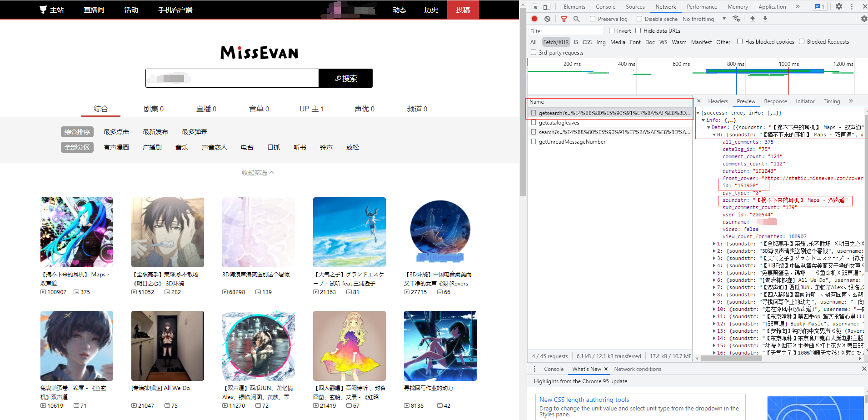This screenshot has width=868, height=420.
Task: Toggle the red network filter funnel
Action: (564, 19)
